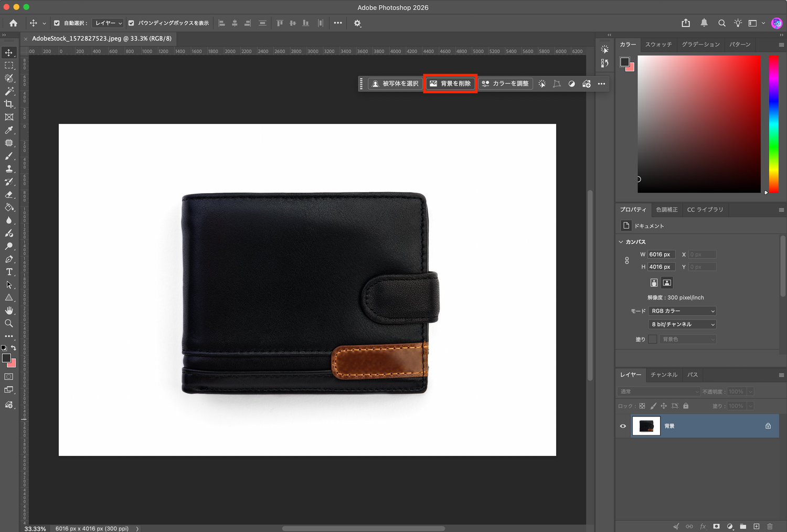This screenshot has height=532, width=787.
Task: Open the Color panel menu icon
Action: [x=781, y=45]
